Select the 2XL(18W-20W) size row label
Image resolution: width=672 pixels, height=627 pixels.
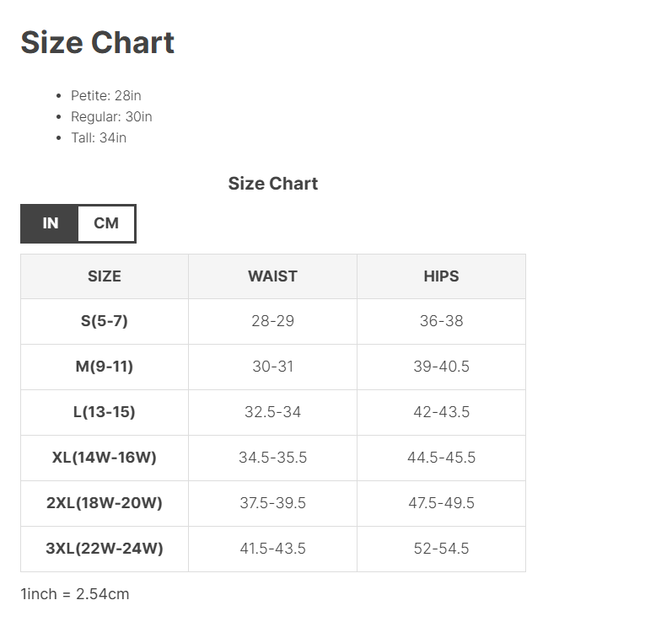click(x=105, y=503)
